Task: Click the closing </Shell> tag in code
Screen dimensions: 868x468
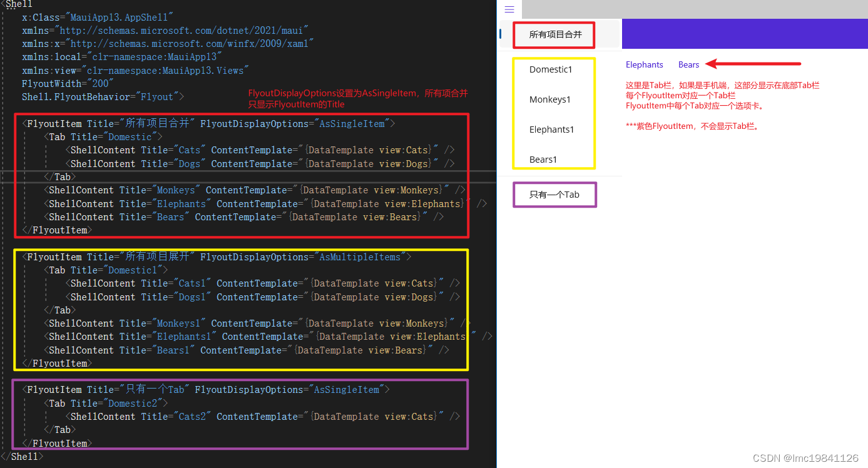Action: (x=22, y=457)
